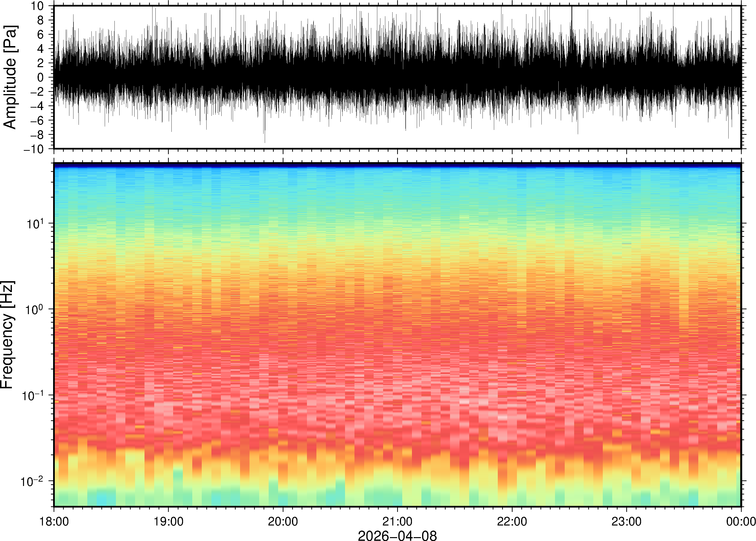Click the 18:00 start time label

(x=54, y=521)
